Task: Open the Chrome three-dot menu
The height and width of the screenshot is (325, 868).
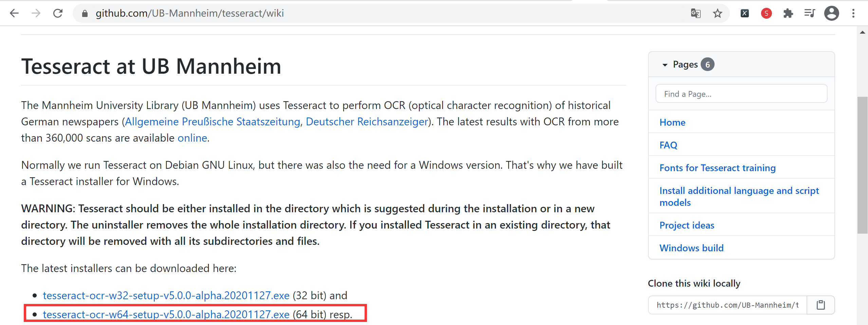Action: 853,13
